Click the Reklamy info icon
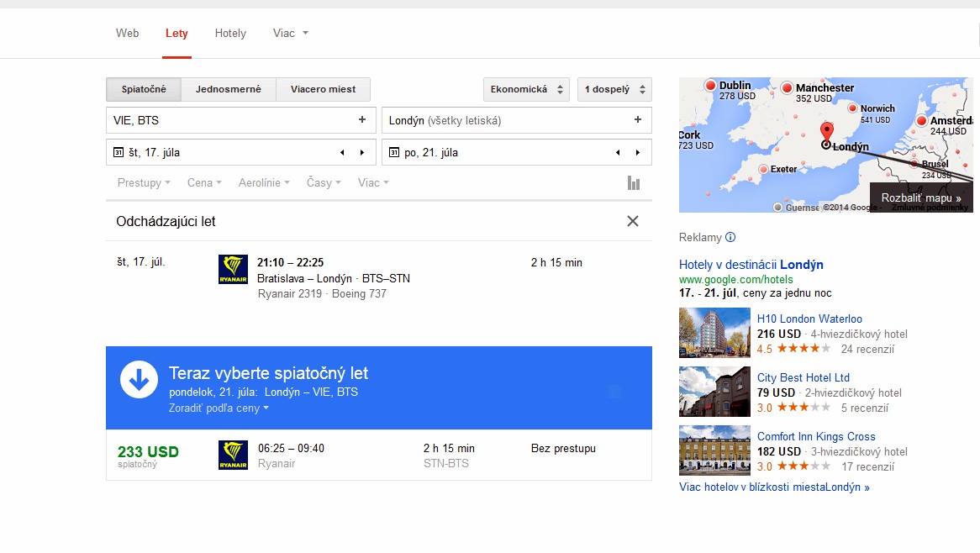 (x=730, y=238)
